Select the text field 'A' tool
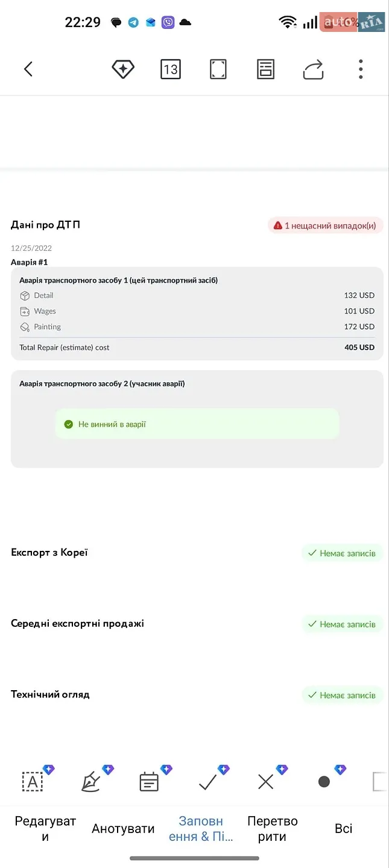The image size is (389, 868). (x=33, y=782)
